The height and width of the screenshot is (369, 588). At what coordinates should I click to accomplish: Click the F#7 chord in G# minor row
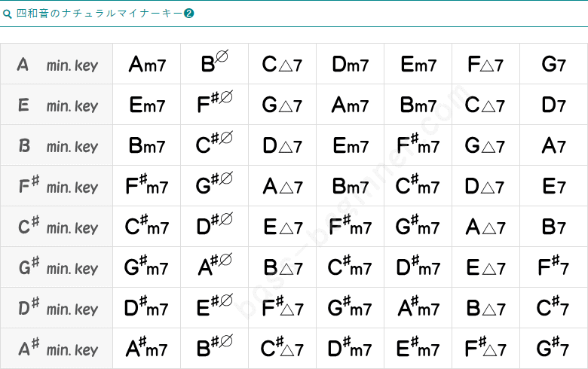point(553,267)
